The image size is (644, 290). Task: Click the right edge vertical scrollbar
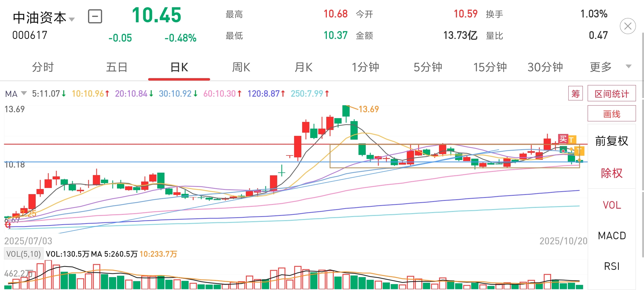(x=643, y=145)
